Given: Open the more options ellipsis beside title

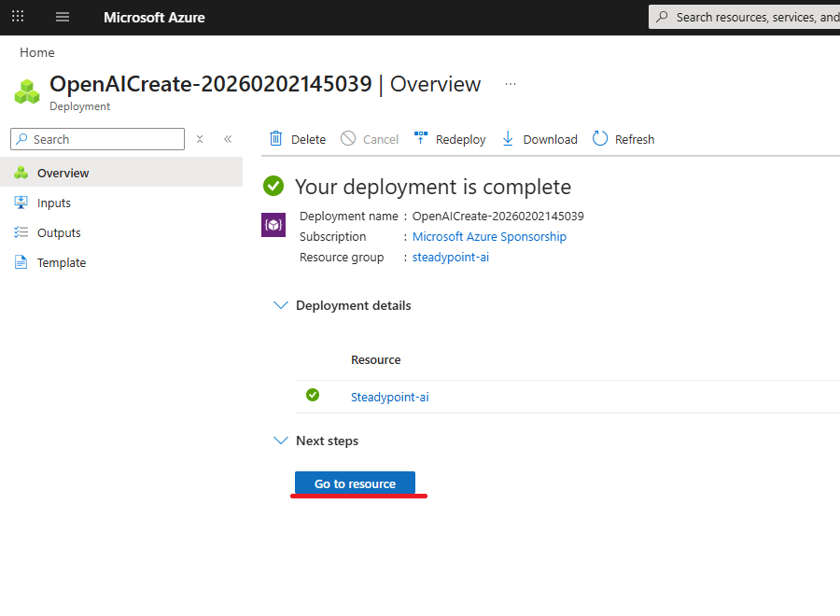Looking at the screenshot, I should click(511, 84).
